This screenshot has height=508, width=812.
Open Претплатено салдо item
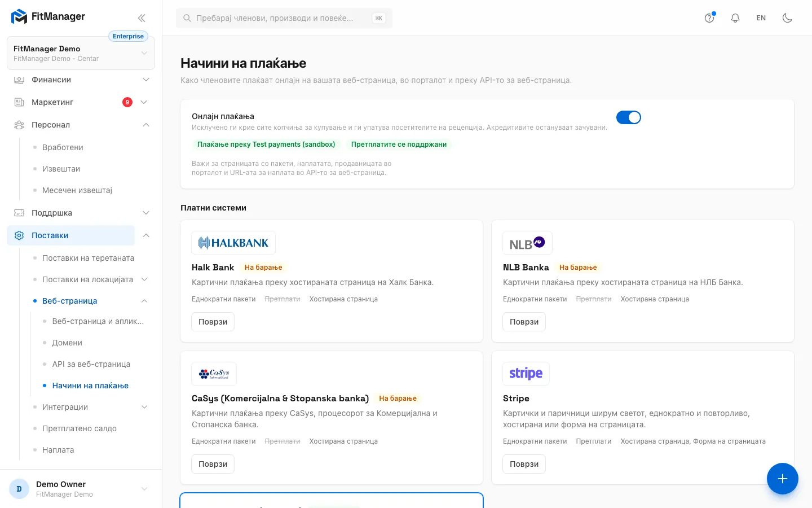tap(80, 428)
